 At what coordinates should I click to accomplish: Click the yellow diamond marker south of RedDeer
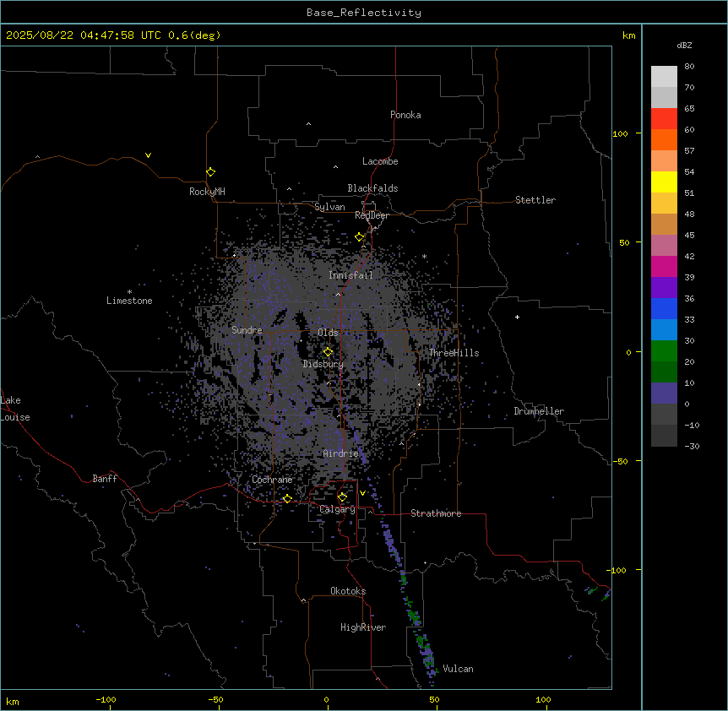coord(360,237)
